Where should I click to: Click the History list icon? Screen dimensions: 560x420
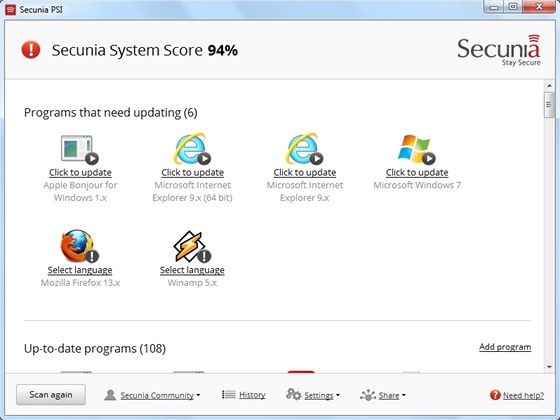[229, 394]
